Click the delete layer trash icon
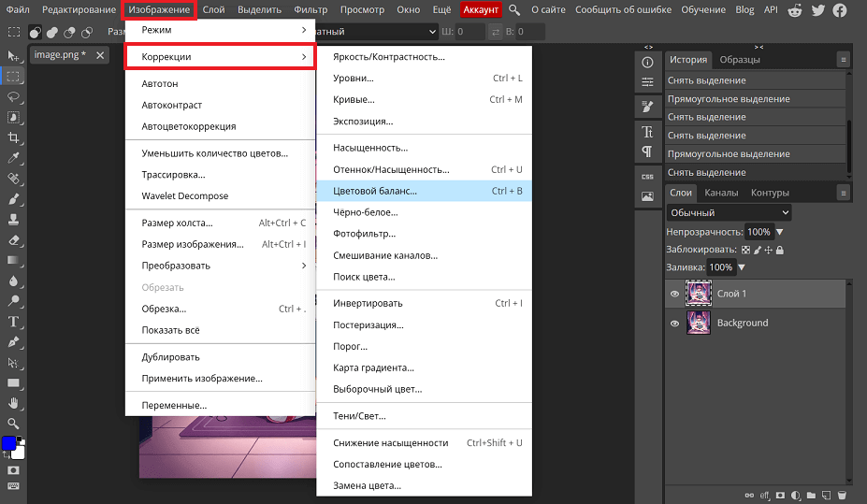The width and height of the screenshot is (867, 504). [x=842, y=495]
